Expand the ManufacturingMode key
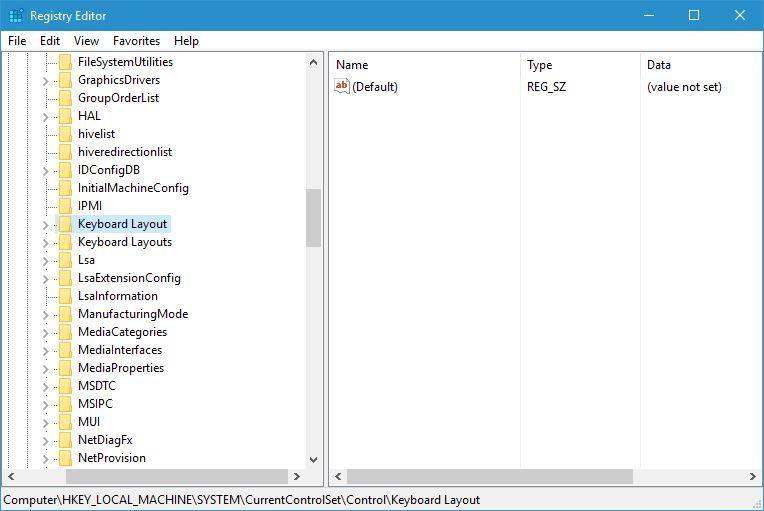The width and height of the screenshot is (764, 511). 45,315
